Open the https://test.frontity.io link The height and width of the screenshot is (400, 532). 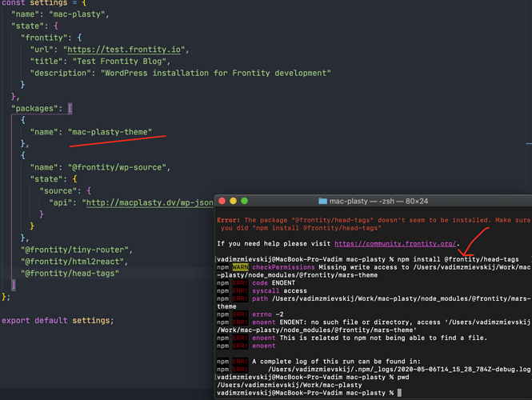[140, 50]
